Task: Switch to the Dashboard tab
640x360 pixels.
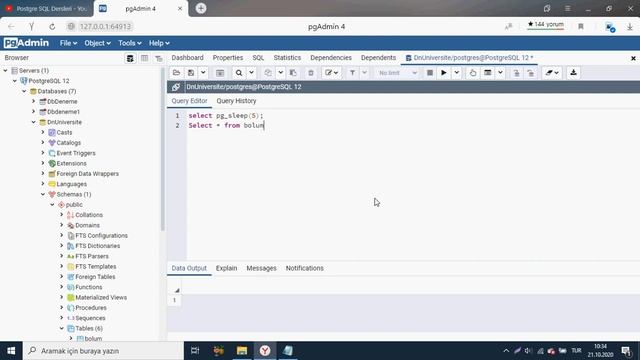Action: click(x=187, y=58)
